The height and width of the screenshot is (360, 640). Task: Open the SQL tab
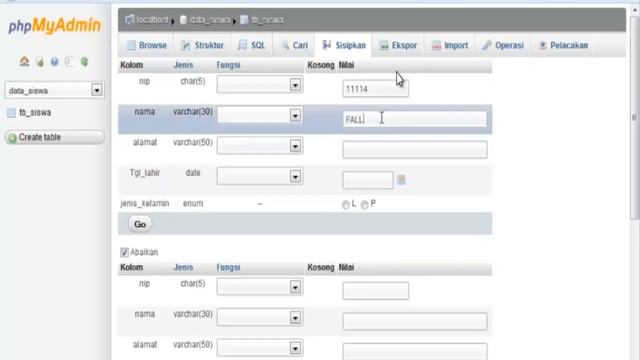[x=251, y=45]
